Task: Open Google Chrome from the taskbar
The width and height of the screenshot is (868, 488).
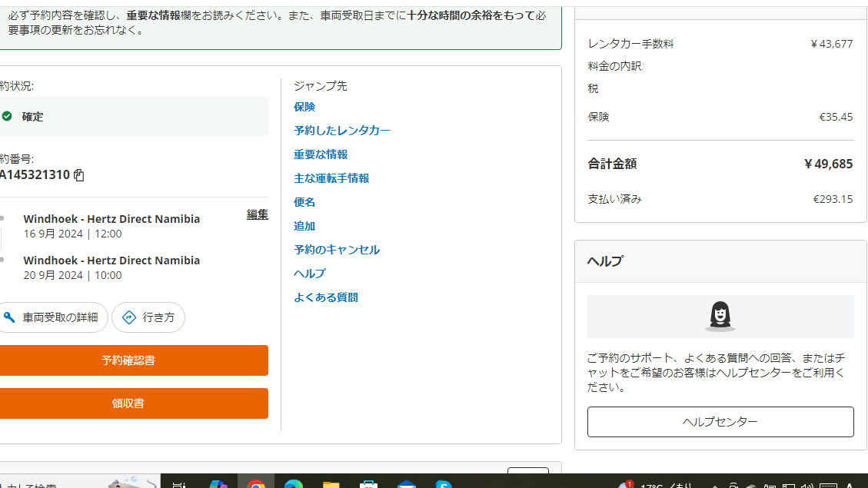Action: [256, 484]
